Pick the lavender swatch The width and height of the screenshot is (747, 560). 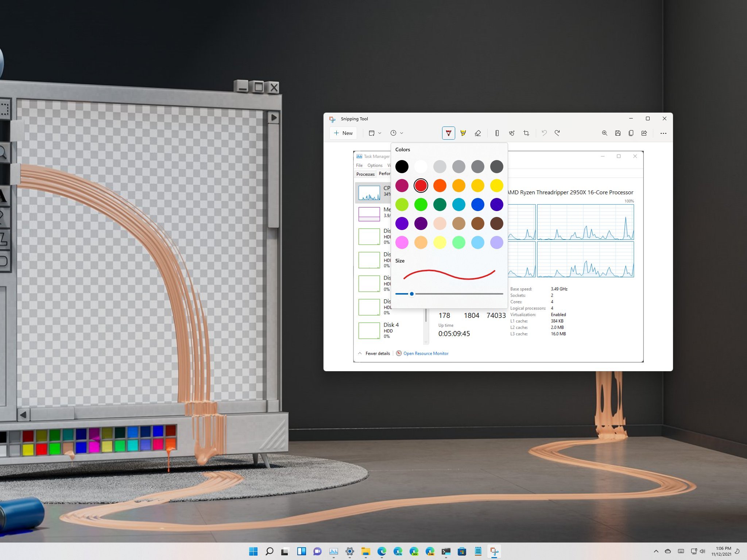(496, 242)
